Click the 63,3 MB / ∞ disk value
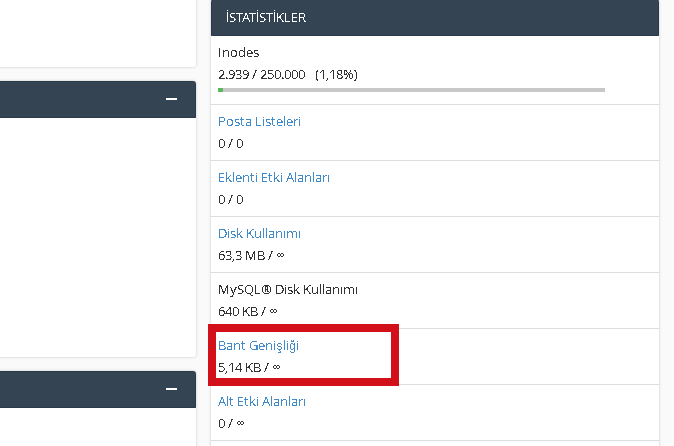Viewport: 674px width, 446px height. coord(251,256)
